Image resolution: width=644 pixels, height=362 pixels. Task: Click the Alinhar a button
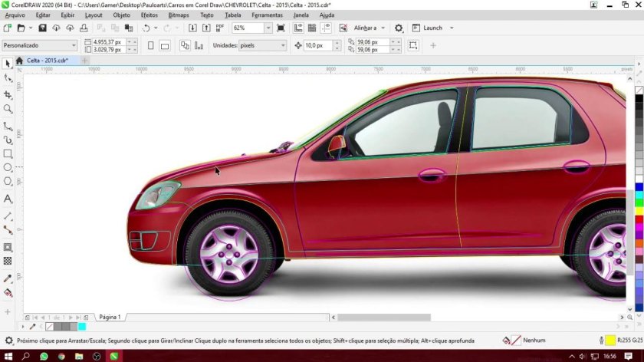pyautogui.click(x=366, y=28)
